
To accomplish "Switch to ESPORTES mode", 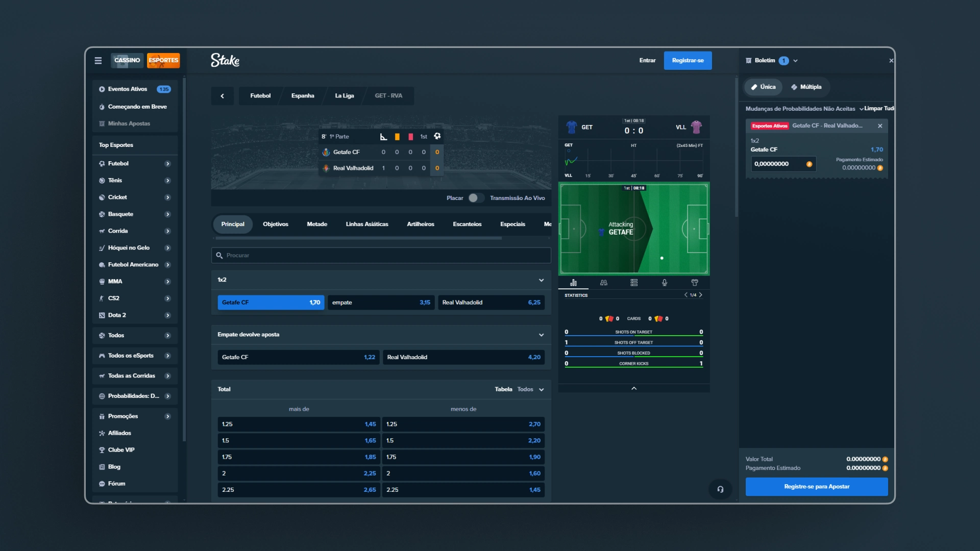I will point(163,60).
